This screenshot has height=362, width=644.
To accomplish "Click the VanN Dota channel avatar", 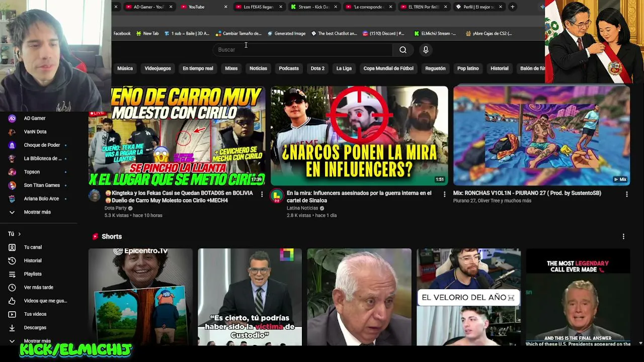I will click(x=12, y=132).
